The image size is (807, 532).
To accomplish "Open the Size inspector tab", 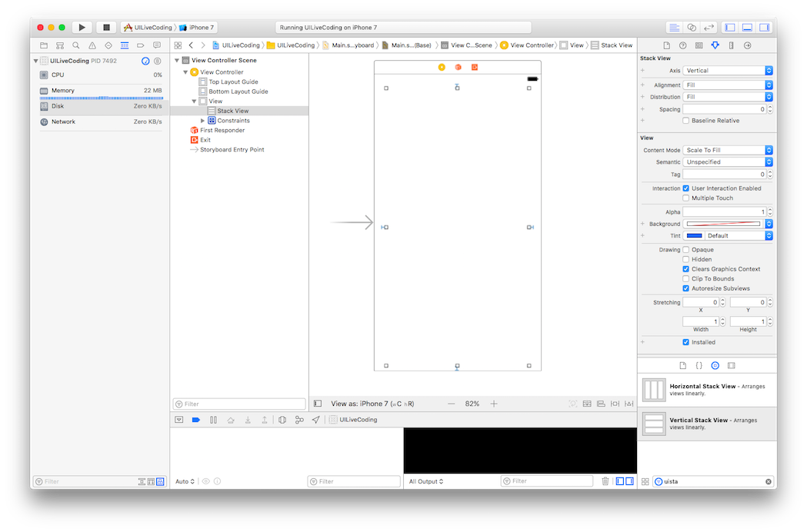I will point(731,45).
